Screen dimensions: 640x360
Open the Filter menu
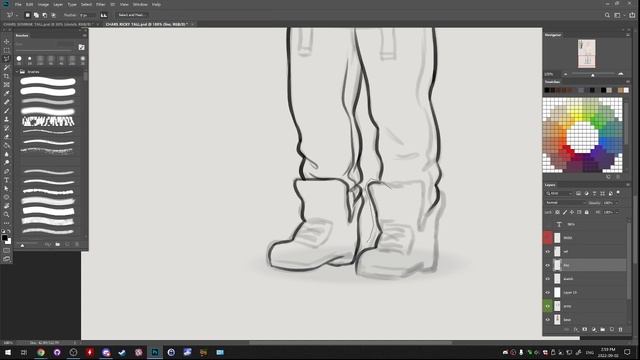coord(100,4)
